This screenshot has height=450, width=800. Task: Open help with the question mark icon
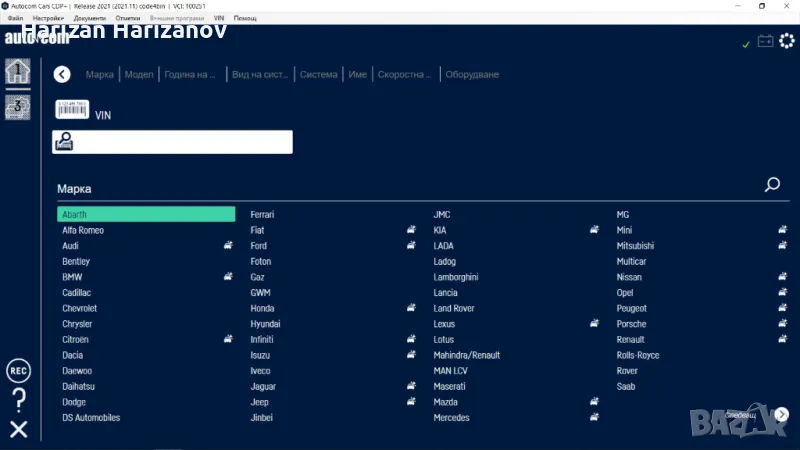(x=18, y=400)
